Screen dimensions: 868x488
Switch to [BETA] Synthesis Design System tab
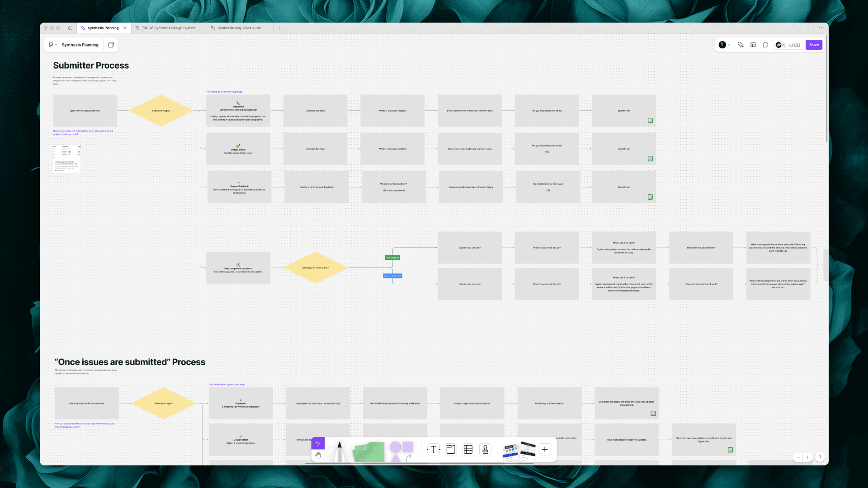(x=169, y=28)
